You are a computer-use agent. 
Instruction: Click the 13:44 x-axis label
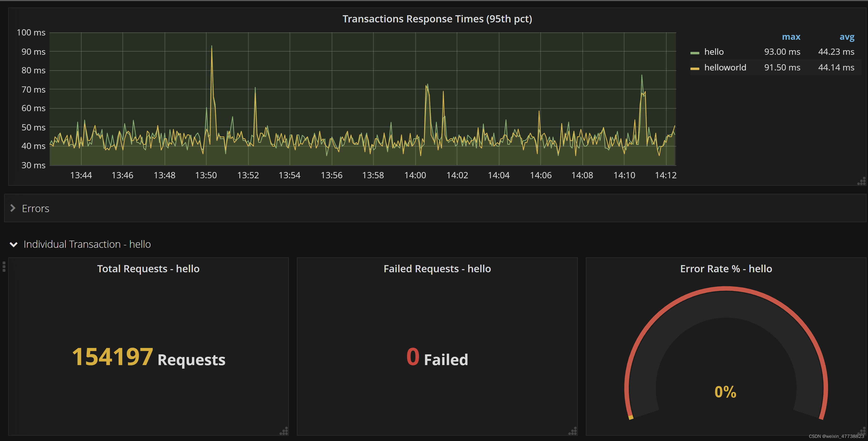(x=81, y=175)
